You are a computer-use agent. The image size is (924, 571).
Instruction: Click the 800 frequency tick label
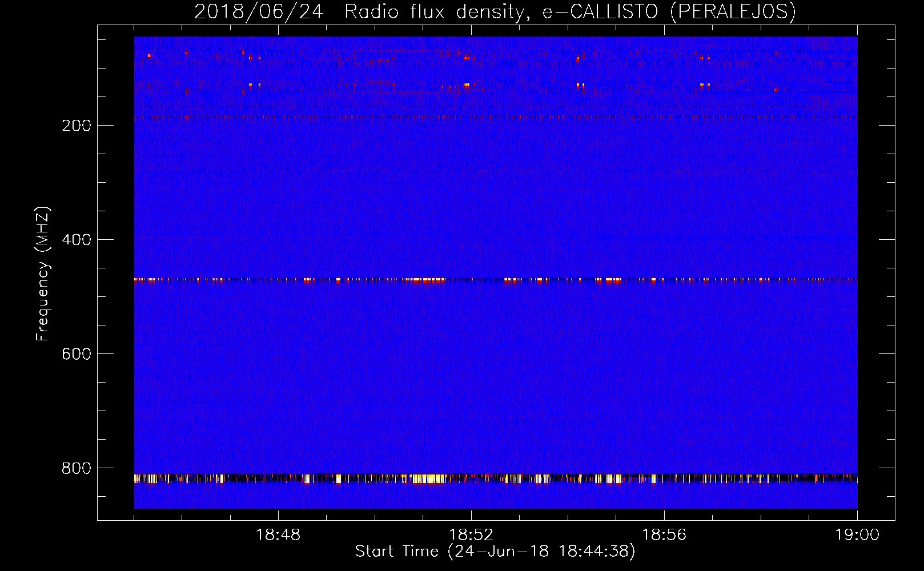click(x=77, y=468)
